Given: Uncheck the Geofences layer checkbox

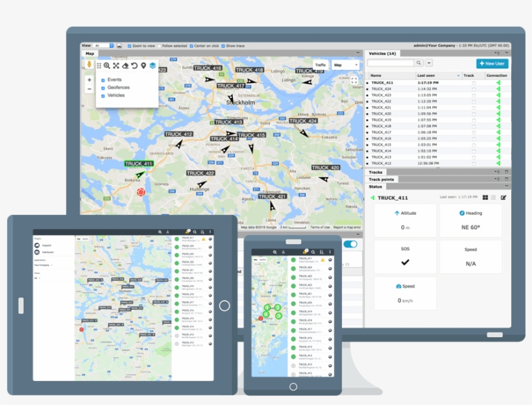Looking at the screenshot, I should click(103, 88).
